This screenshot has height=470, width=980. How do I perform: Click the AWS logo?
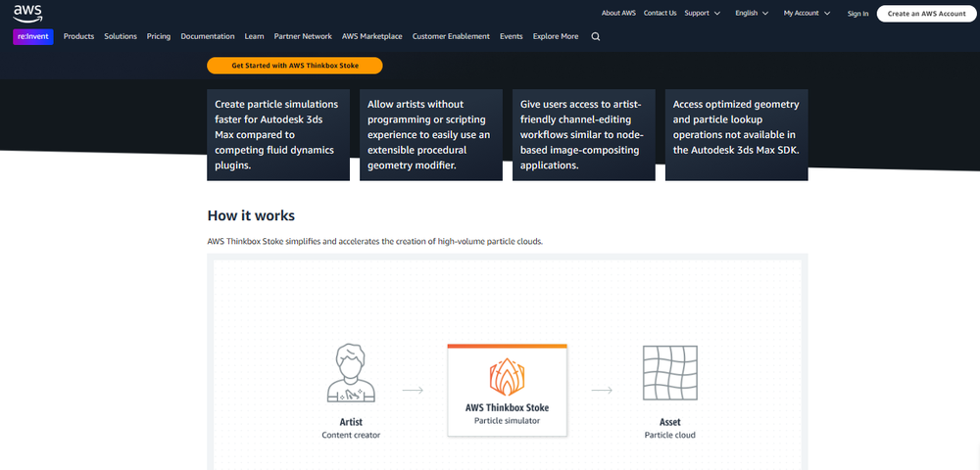tap(26, 13)
